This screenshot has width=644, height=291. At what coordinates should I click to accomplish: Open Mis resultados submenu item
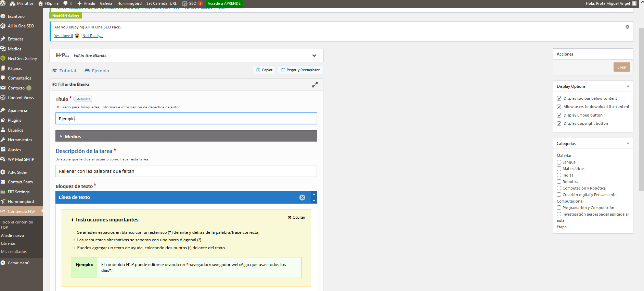click(14, 252)
